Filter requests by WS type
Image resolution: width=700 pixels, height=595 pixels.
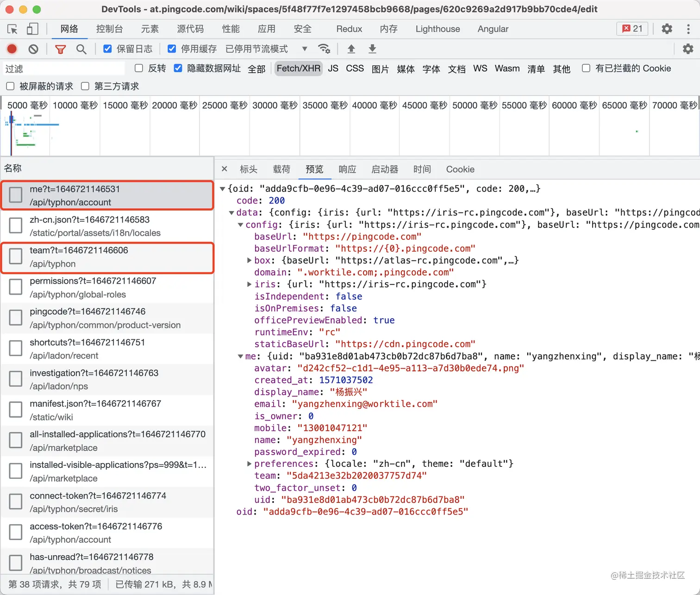pos(480,68)
